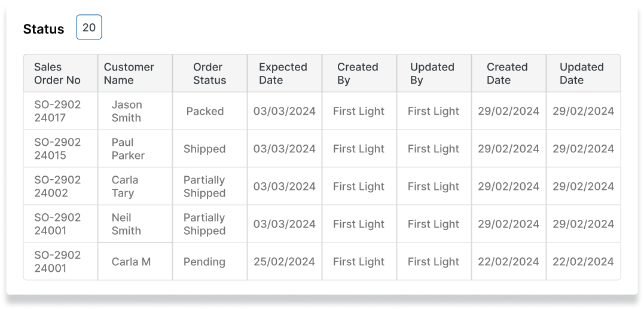This screenshot has width=644, height=310.
Task: Click the Updated By column header
Action: coord(432,73)
